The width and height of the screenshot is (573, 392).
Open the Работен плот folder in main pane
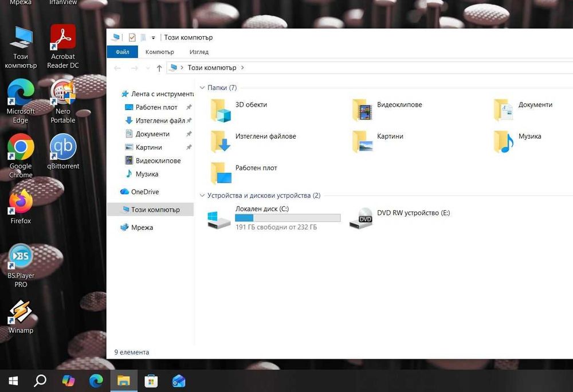pyautogui.click(x=244, y=173)
